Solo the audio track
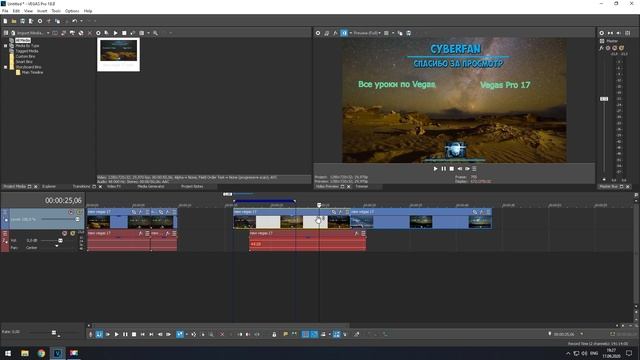Image resolution: width=640 pixels, height=360 pixels. coord(73,233)
